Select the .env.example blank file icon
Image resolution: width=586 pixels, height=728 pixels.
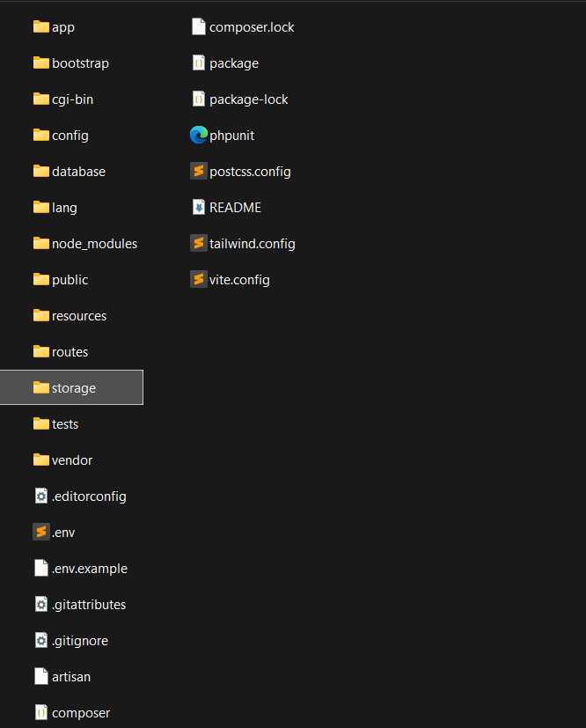tap(40, 569)
